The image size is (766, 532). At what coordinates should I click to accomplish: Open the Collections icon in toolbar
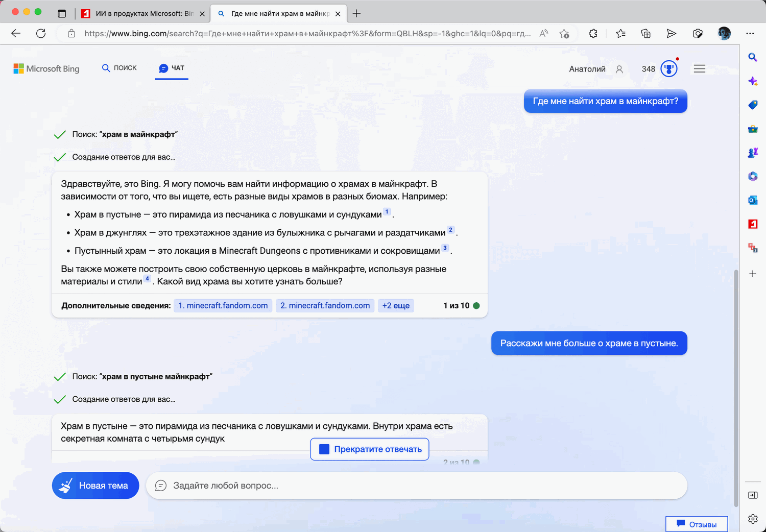[x=646, y=34]
